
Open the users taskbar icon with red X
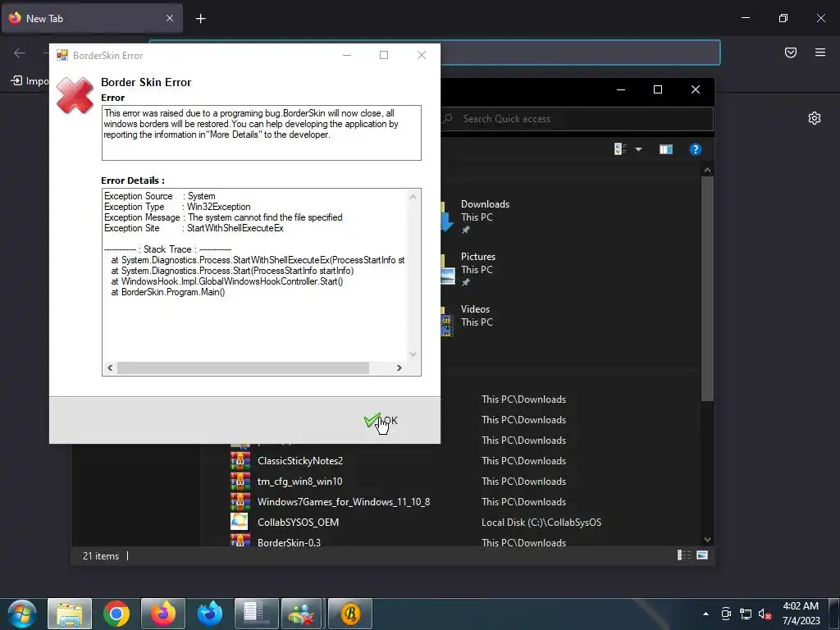point(302,614)
